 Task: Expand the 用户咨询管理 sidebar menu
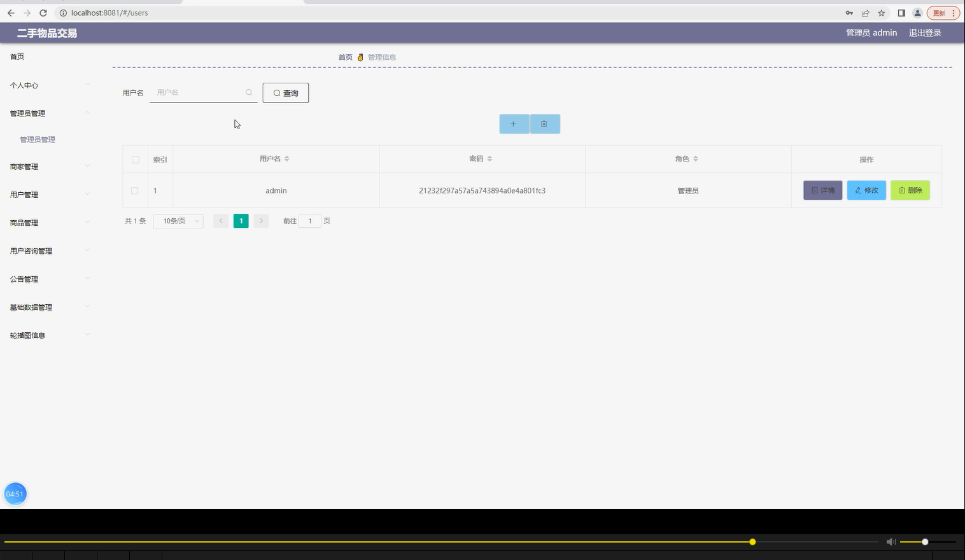pyautogui.click(x=50, y=251)
